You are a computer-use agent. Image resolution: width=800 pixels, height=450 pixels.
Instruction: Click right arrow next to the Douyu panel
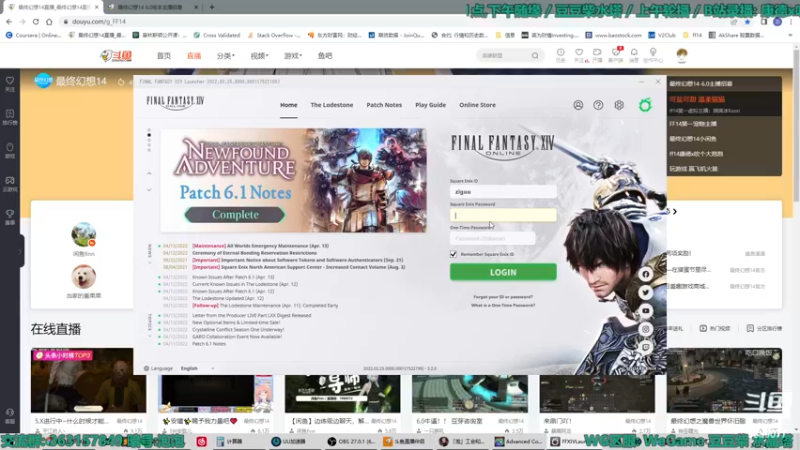(x=674, y=211)
